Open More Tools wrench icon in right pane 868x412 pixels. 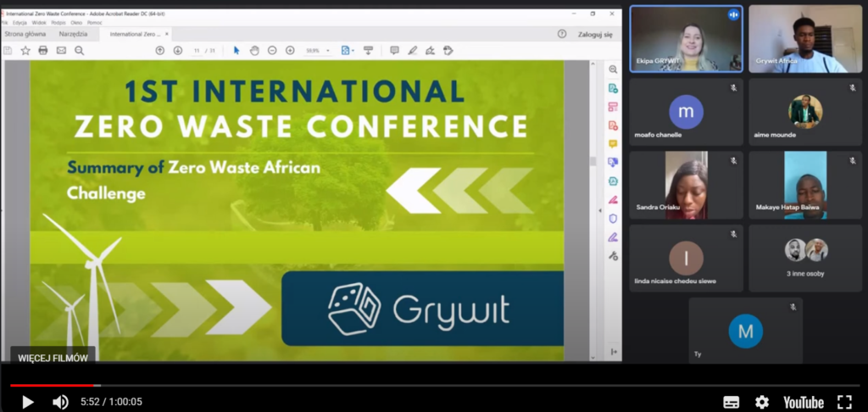613,256
